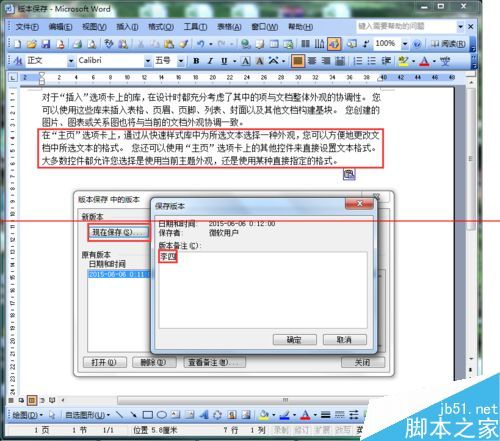500x441 pixels.
Task: Toggle center alignment button
Action: point(312,61)
